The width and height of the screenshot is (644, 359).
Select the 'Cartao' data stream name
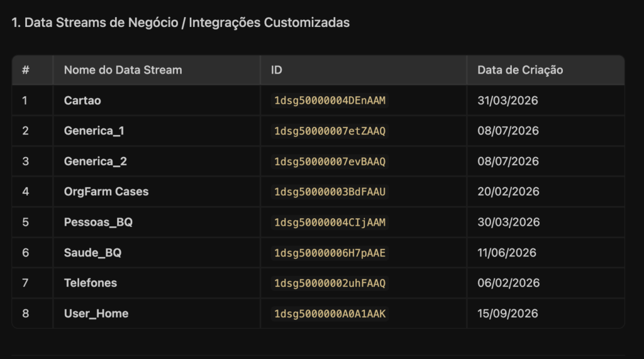tap(82, 101)
